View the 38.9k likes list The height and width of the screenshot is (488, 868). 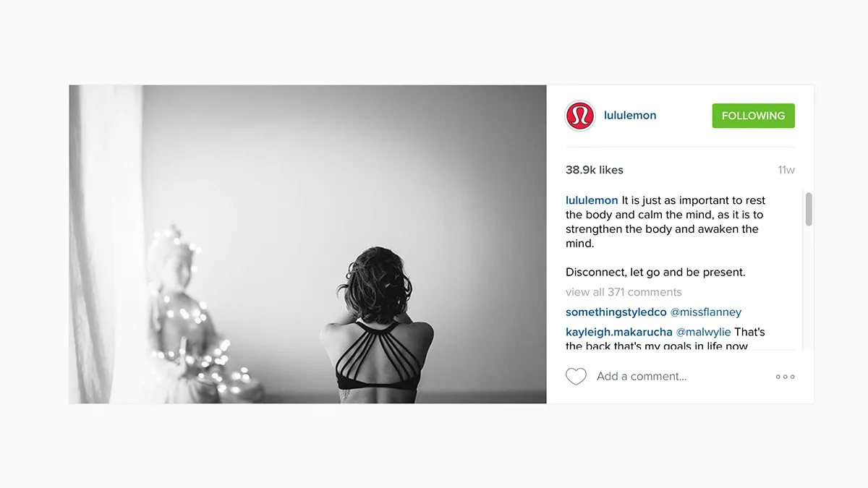[594, 170]
